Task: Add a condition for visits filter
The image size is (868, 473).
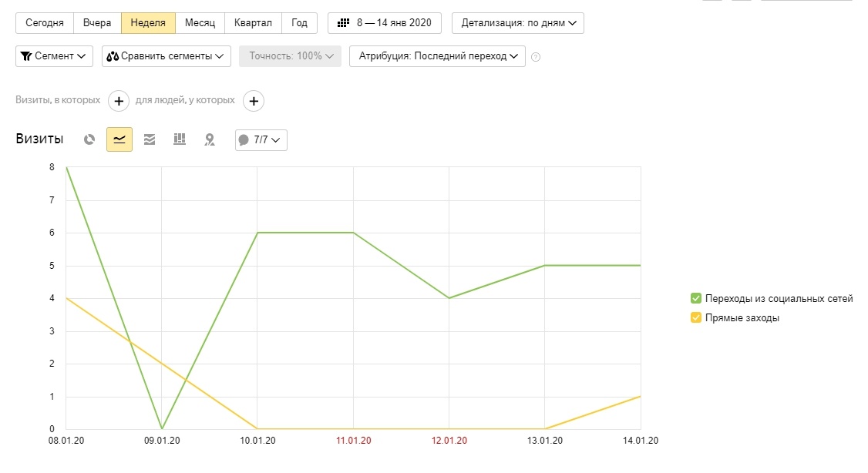Action: pyautogui.click(x=118, y=100)
